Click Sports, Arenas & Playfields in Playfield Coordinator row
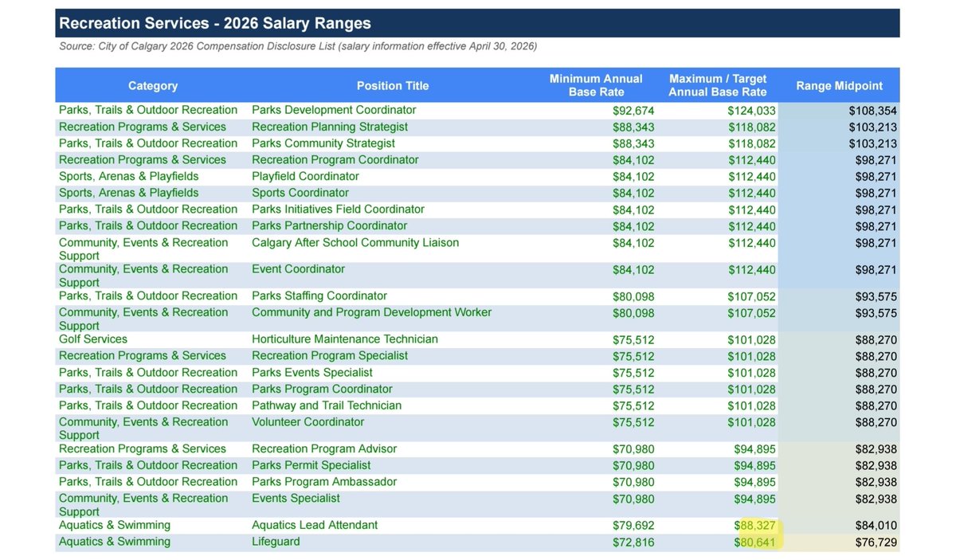Image resolution: width=956 pixels, height=560 pixels. point(129,177)
